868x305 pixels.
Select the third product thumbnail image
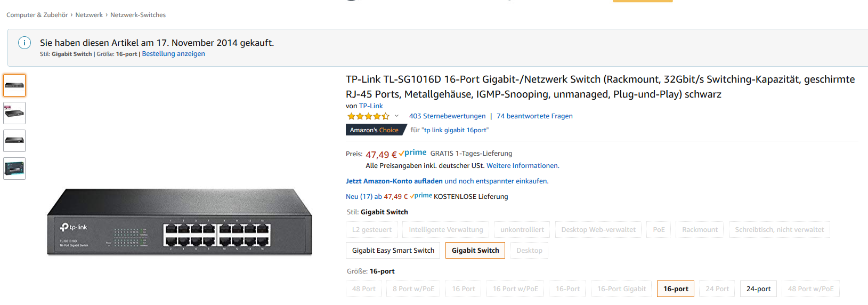pos(14,141)
